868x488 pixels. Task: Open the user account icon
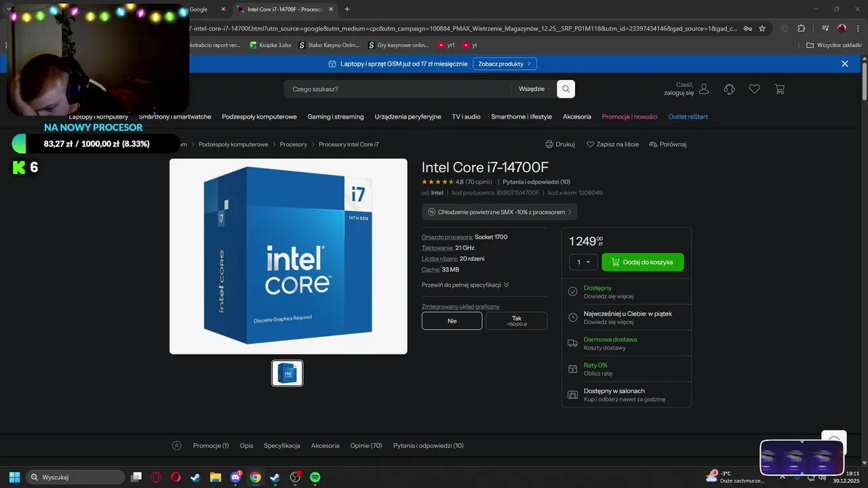[x=704, y=89]
